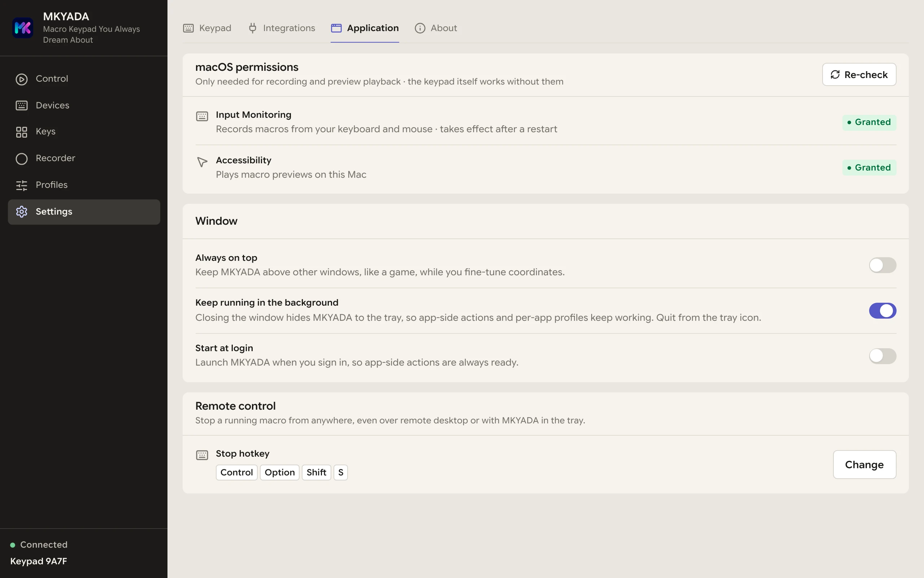The width and height of the screenshot is (924, 578).
Task: Click the S key chip
Action: point(341,473)
